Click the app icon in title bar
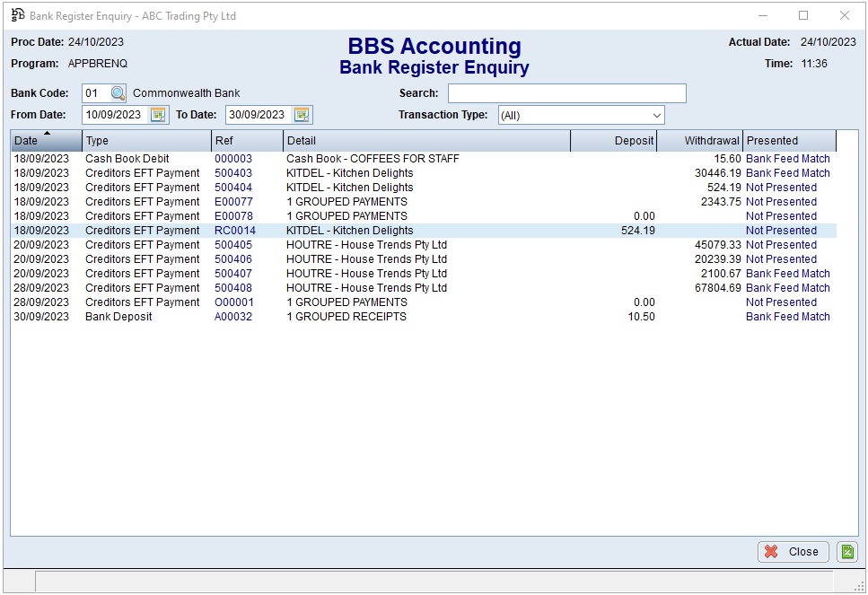 click(17, 15)
